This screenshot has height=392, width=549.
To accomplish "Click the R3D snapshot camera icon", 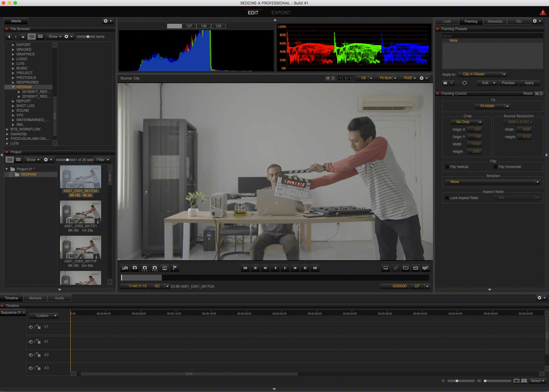I will point(155,268).
